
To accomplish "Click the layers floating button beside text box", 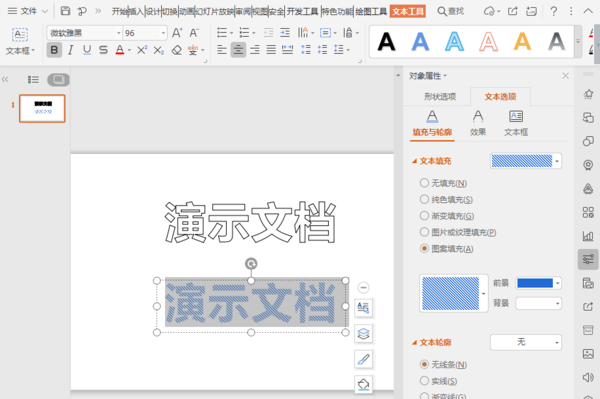I will [x=363, y=334].
